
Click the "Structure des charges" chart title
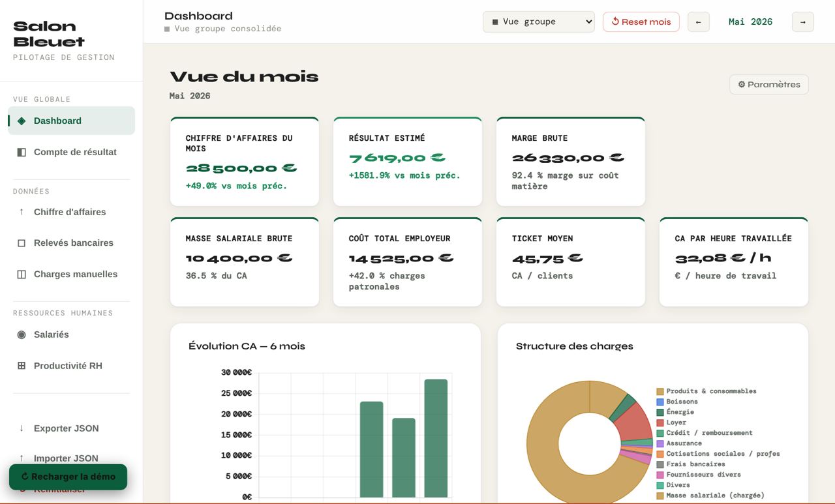[x=575, y=346]
